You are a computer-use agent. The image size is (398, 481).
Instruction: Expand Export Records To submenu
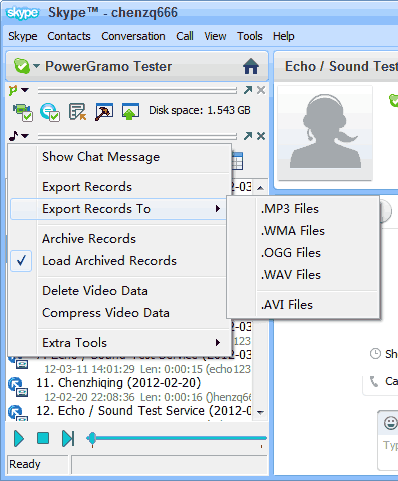(x=118, y=209)
